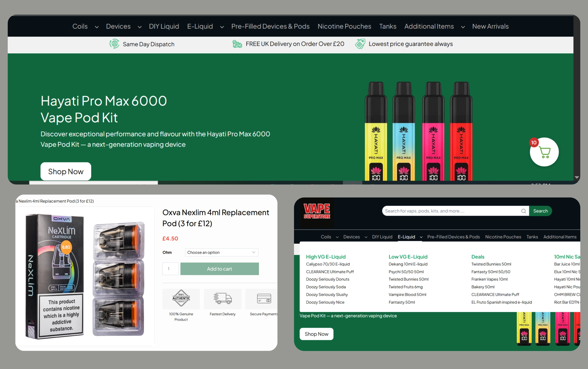
Task: Click Shop Now on the Hayati banner
Action: pos(66,172)
